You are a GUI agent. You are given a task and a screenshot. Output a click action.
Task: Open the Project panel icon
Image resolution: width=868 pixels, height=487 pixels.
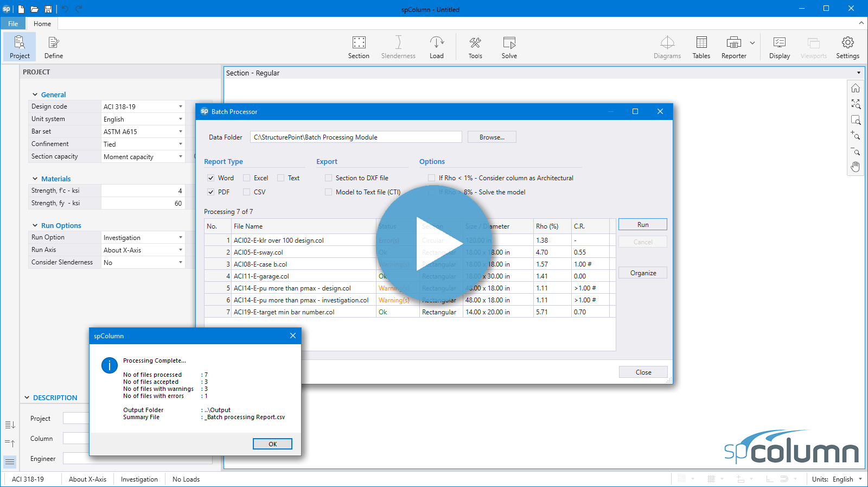pyautogui.click(x=20, y=47)
